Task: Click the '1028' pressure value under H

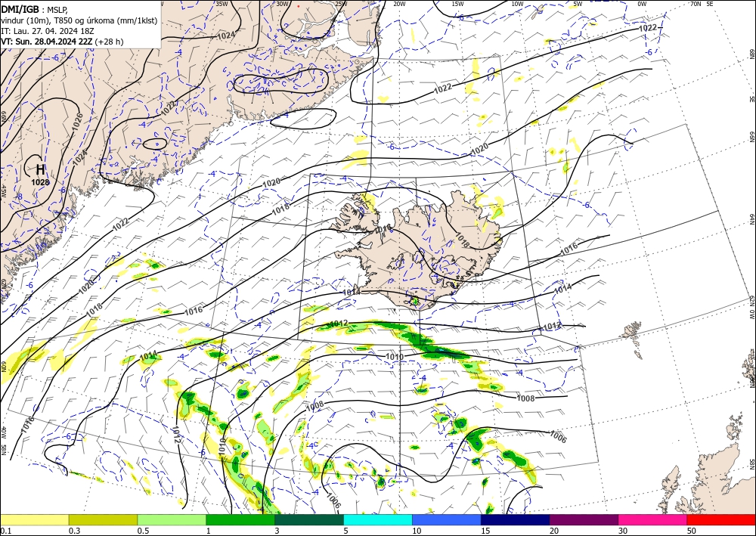Action: tap(40, 182)
